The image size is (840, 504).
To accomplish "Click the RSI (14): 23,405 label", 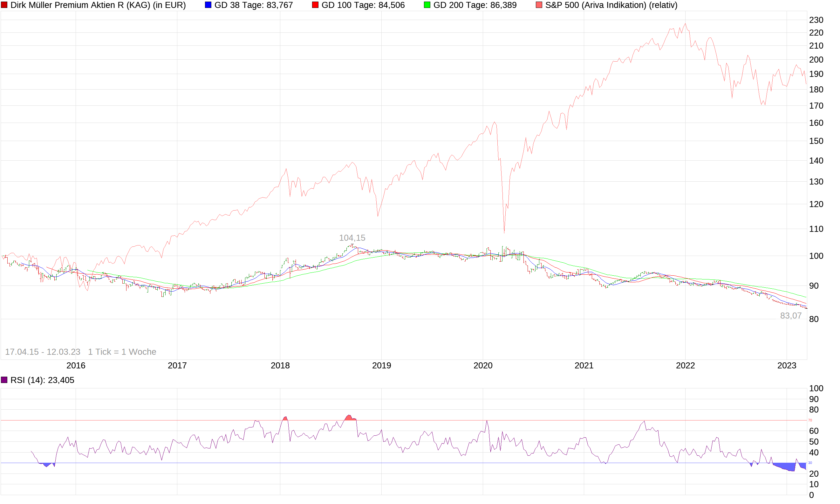I will (x=42, y=380).
